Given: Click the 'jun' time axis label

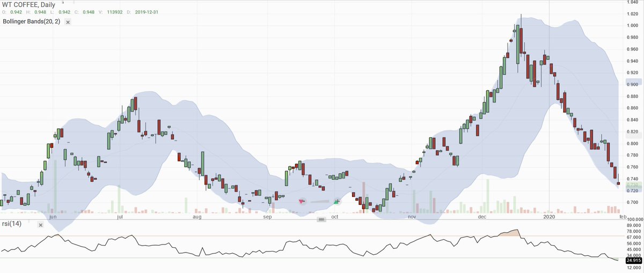Looking at the screenshot, I should [x=53, y=217].
